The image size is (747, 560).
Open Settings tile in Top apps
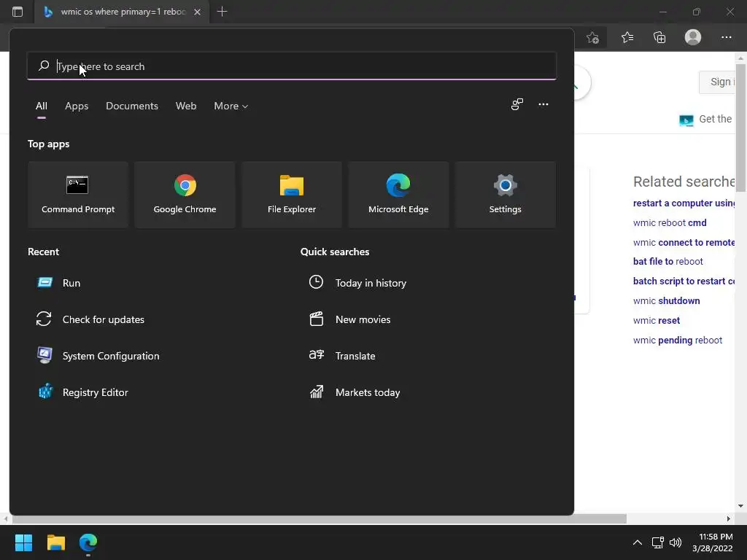(x=505, y=194)
